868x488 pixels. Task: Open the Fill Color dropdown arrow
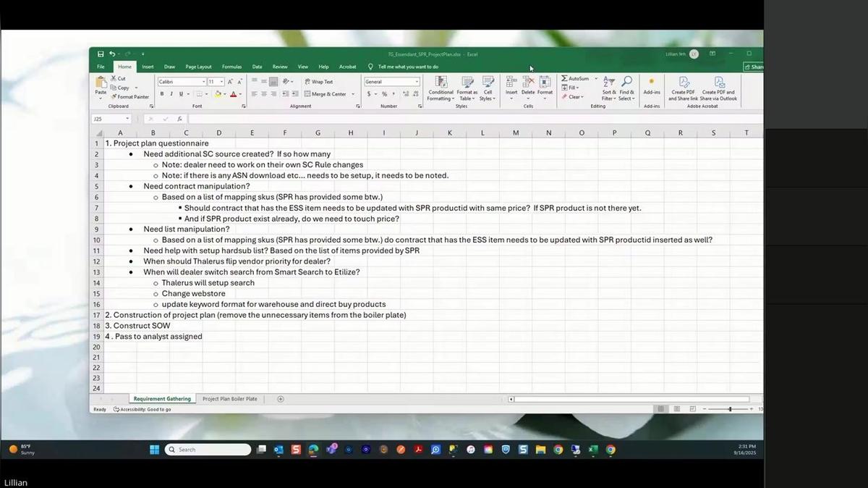pyautogui.click(x=224, y=94)
